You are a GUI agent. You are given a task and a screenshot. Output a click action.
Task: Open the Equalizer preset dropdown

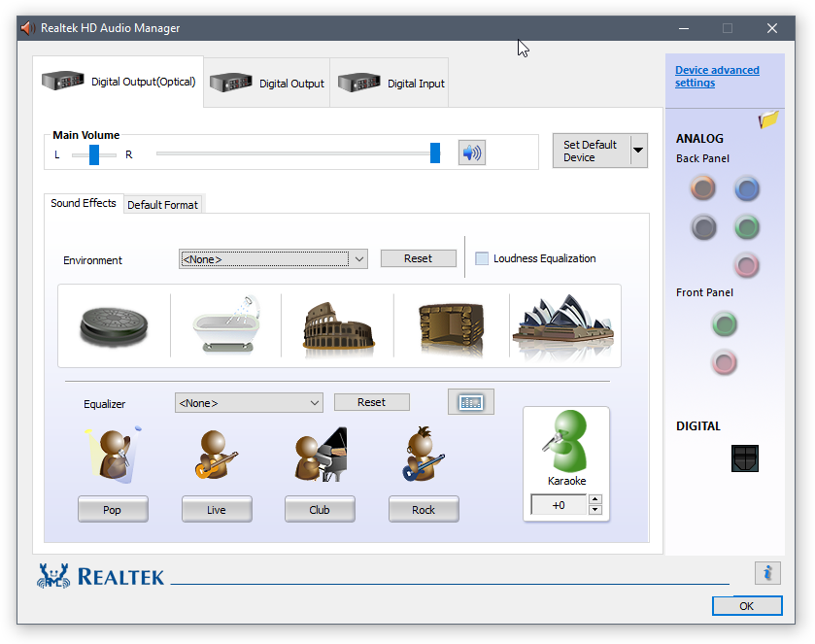[249, 403]
